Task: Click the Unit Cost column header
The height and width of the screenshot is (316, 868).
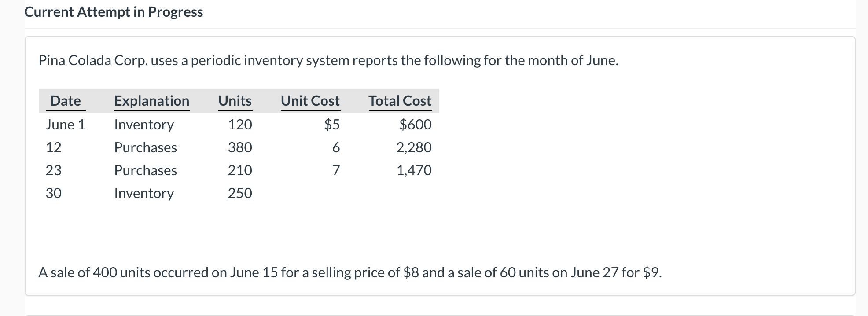Action: (x=310, y=101)
